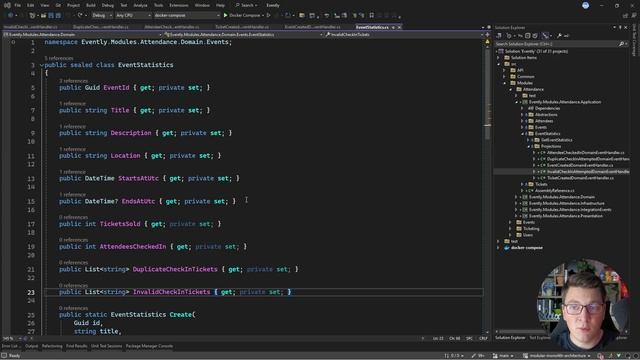This screenshot has width=640, height=360.
Task: Expand the Solution Items folder
Action: pyautogui.click(x=498, y=58)
